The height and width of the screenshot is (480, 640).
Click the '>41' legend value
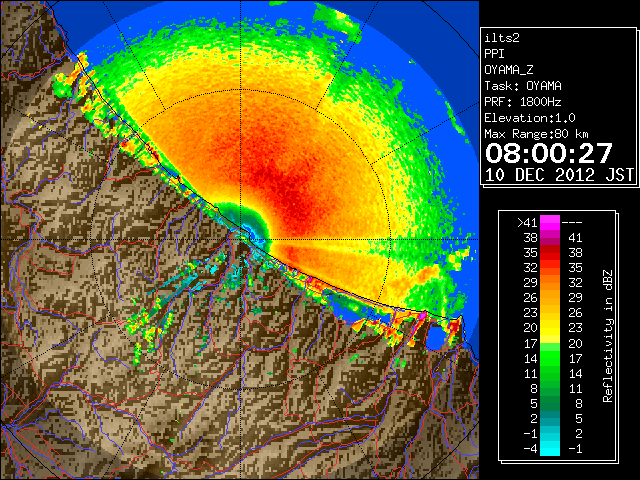[527, 223]
